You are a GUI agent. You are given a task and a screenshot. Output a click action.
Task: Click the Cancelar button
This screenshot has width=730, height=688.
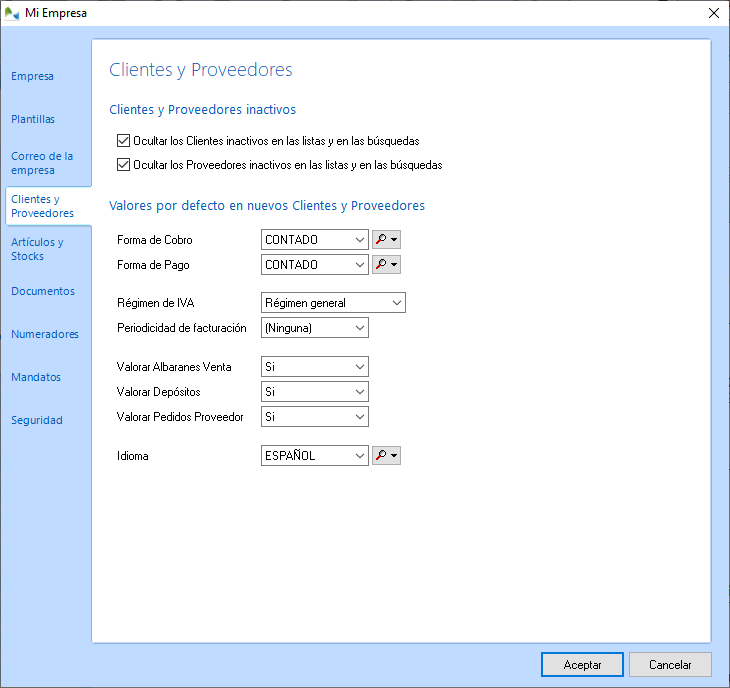(670, 665)
